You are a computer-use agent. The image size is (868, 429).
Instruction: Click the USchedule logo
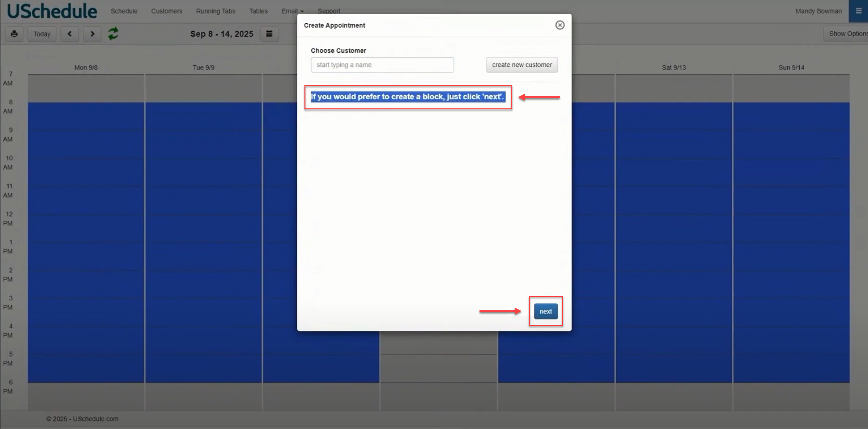52,11
